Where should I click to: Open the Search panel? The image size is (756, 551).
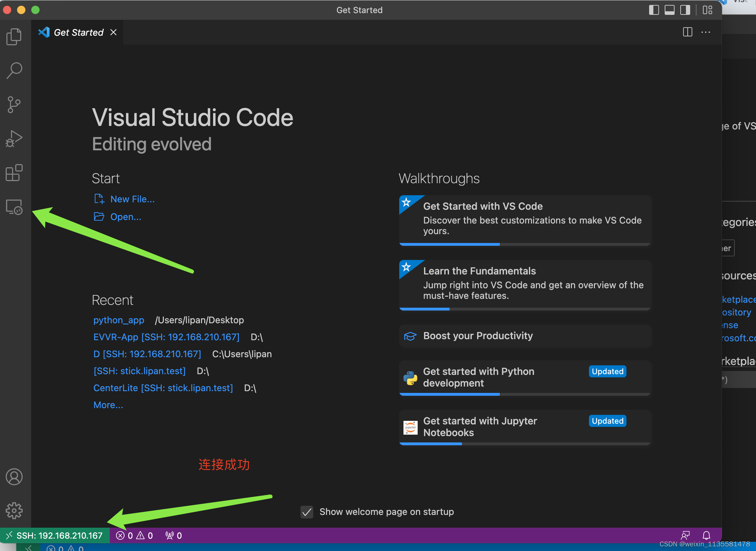(x=14, y=70)
